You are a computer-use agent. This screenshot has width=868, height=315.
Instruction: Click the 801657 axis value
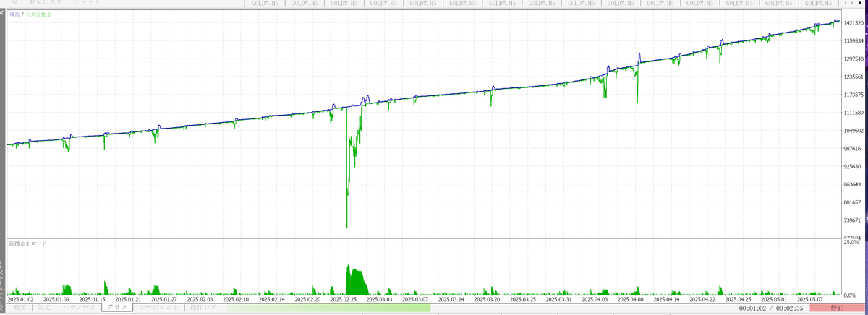(x=854, y=203)
